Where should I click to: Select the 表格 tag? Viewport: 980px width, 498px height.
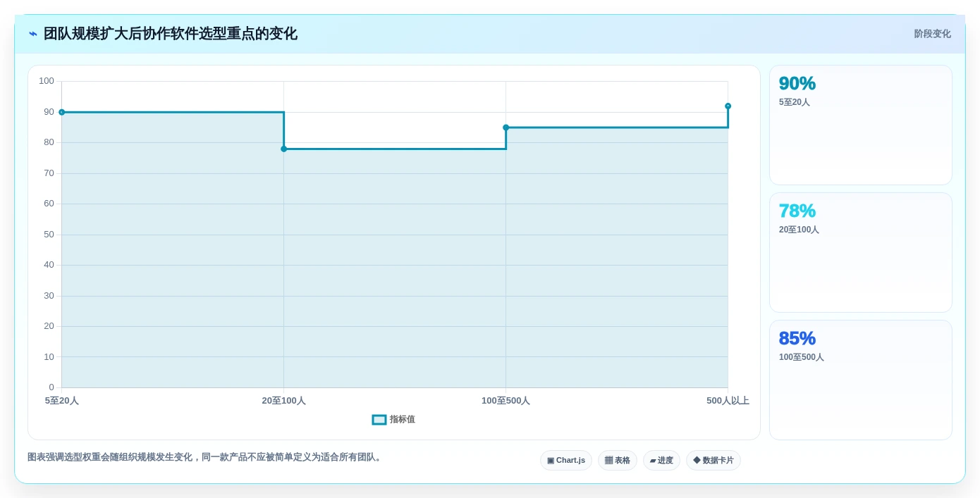point(618,461)
